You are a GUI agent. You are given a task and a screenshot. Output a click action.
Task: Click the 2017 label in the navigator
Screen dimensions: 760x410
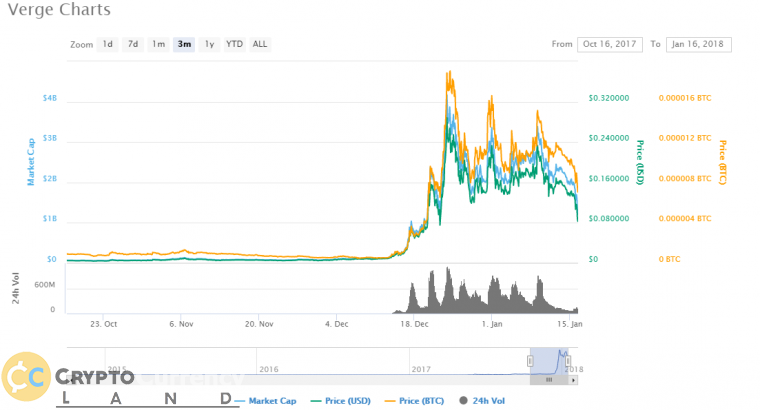coord(421,369)
